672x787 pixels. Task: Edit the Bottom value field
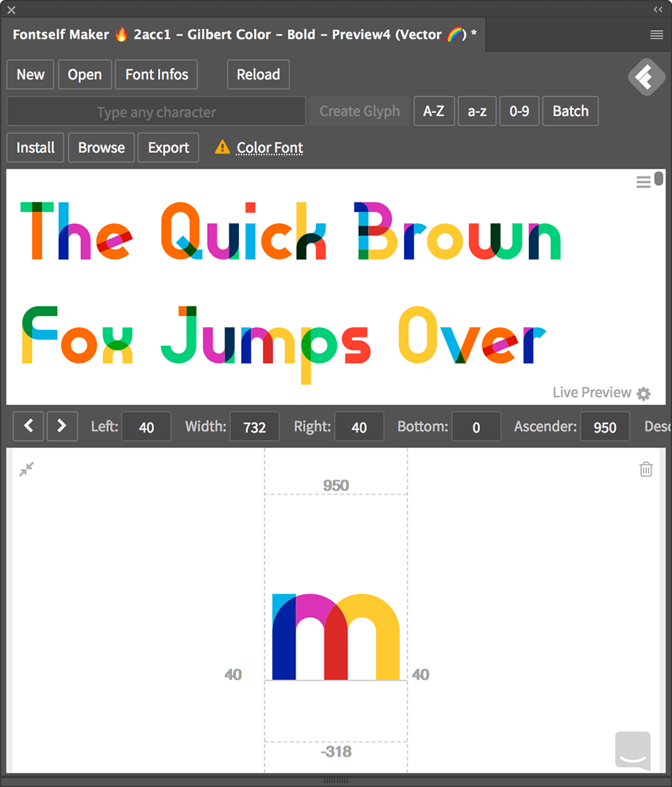(476, 427)
